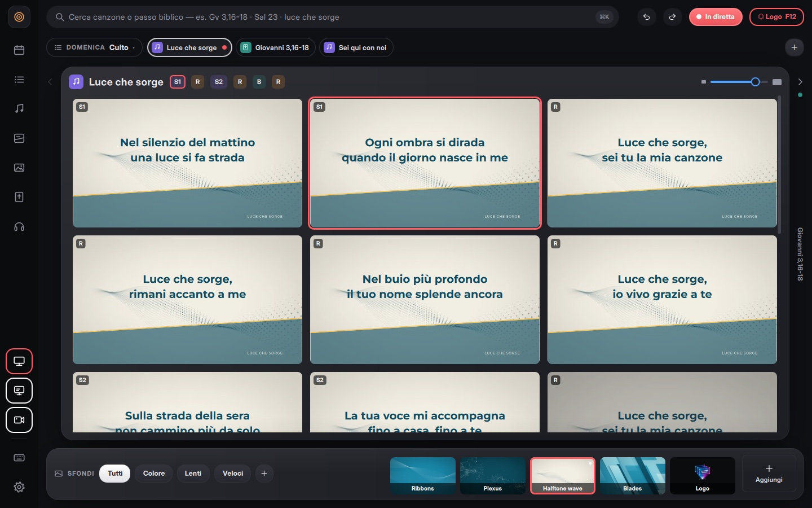The width and height of the screenshot is (812, 508).
Task: Open the keyboard shortcuts icon
Action: tap(19, 458)
